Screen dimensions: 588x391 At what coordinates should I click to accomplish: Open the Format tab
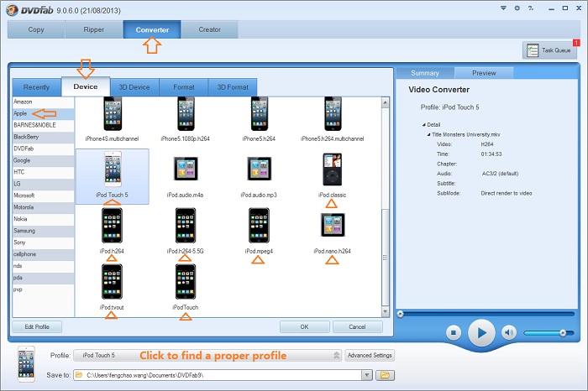[x=184, y=87]
